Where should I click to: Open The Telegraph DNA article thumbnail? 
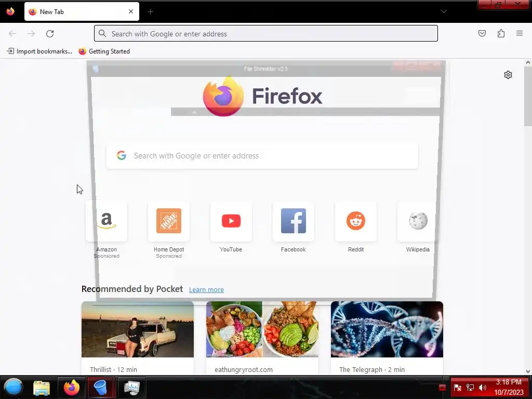pyautogui.click(x=387, y=329)
